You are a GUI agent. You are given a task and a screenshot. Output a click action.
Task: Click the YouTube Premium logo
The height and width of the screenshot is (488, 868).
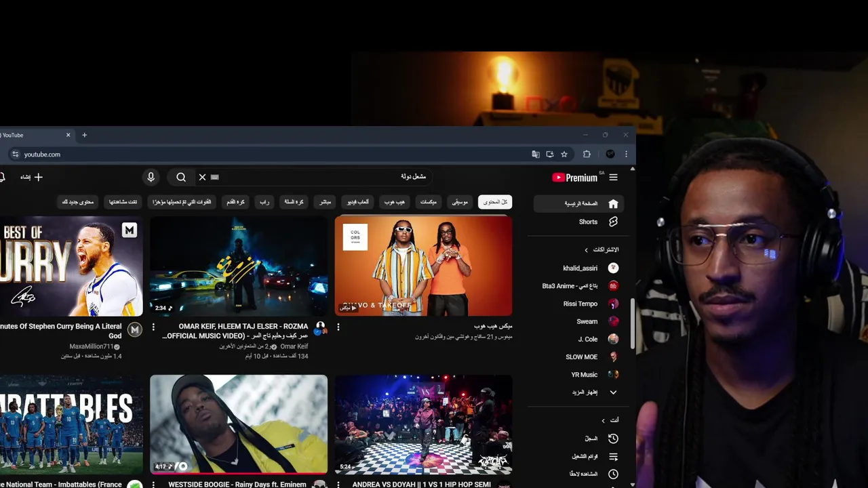(575, 178)
